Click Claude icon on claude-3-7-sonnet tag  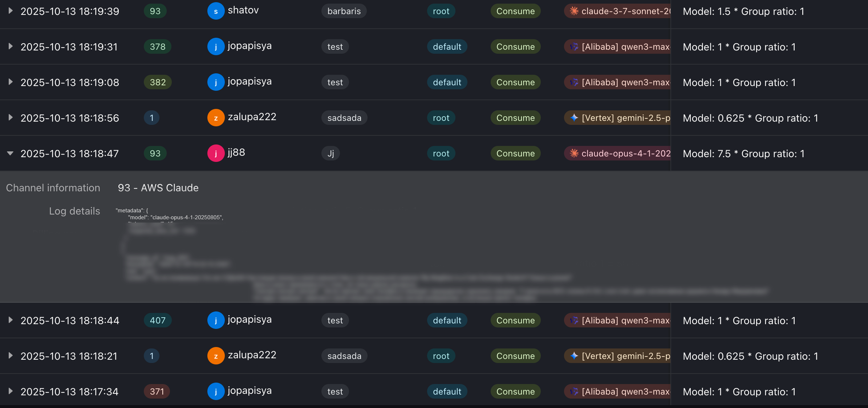pyautogui.click(x=574, y=11)
